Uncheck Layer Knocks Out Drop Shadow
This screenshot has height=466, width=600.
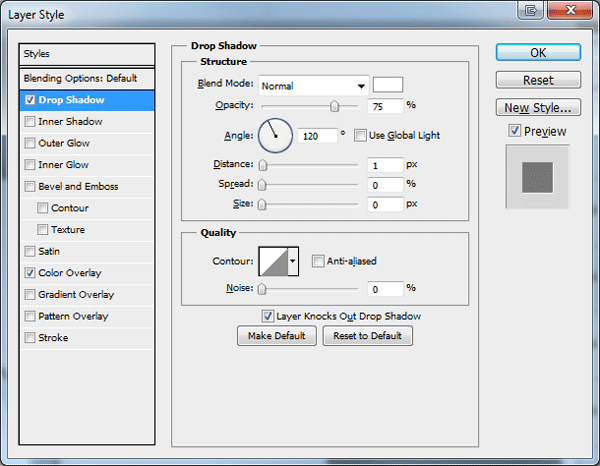(267, 316)
